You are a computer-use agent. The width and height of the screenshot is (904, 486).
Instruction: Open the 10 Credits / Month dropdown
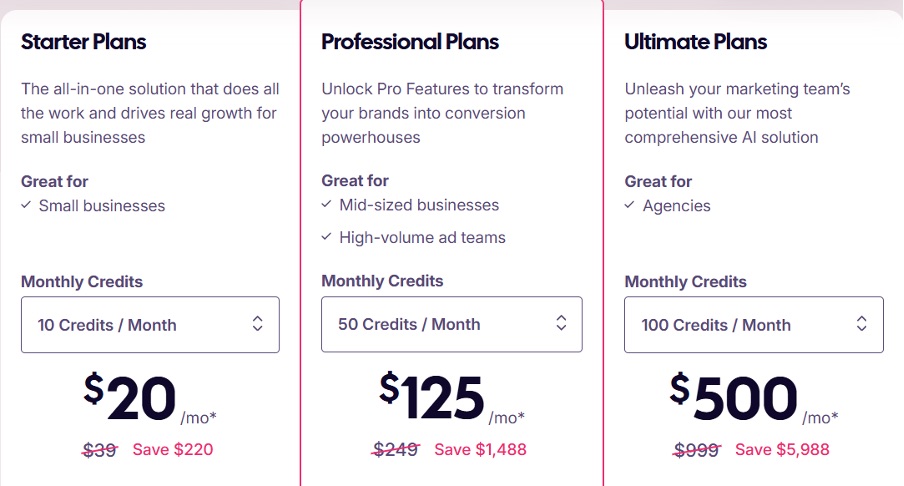click(x=150, y=325)
